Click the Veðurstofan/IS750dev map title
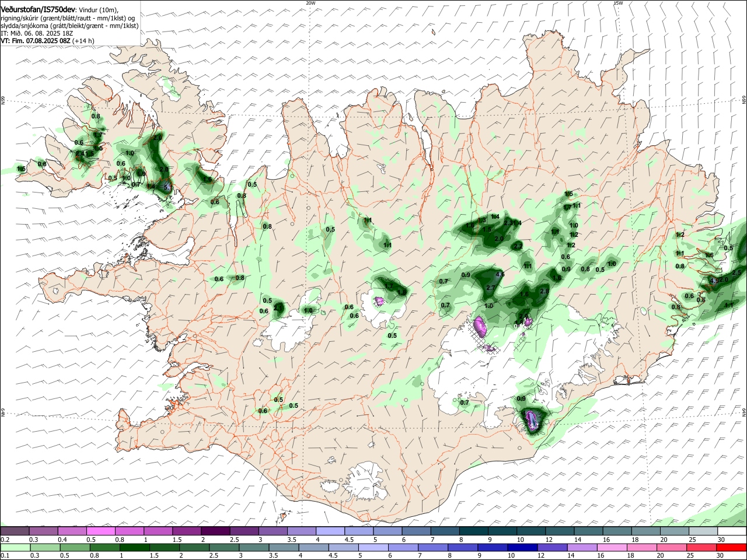This screenshot has height=560, width=747. point(38,9)
